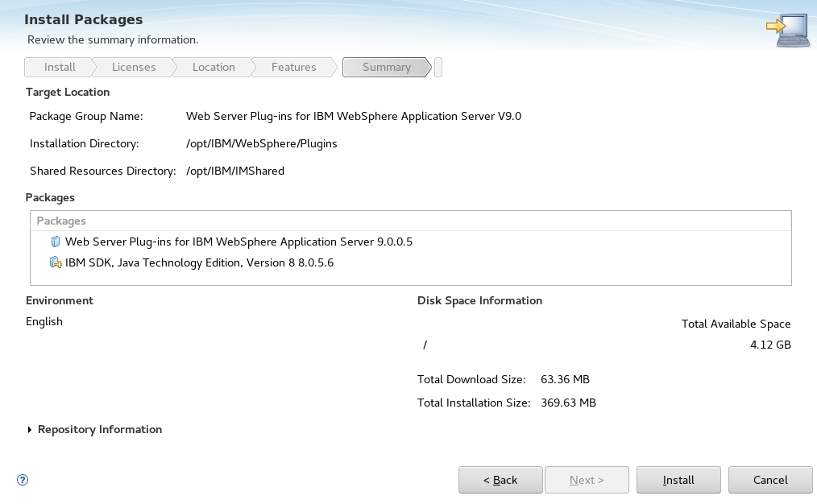Click the disabled Next button
Viewport: 817px width, 504px height.
(587, 480)
